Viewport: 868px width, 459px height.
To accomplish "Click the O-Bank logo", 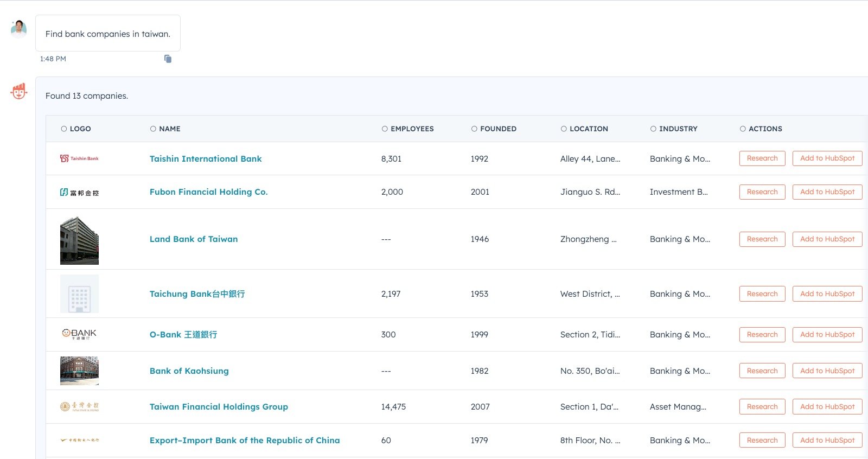I will tap(79, 334).
